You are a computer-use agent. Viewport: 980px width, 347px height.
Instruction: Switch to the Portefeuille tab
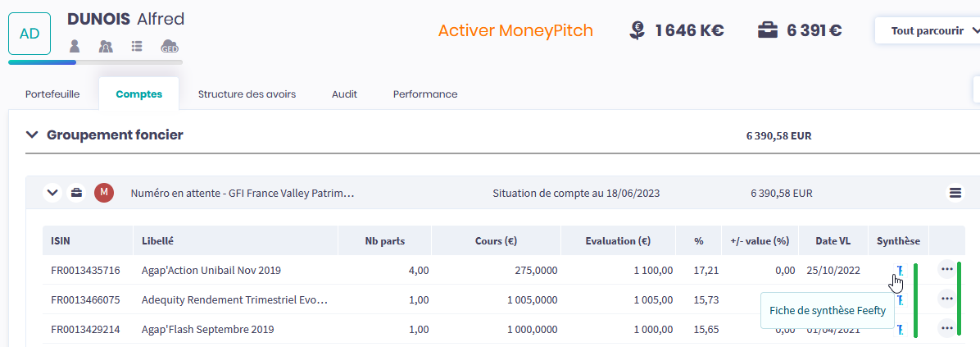click(52, 94)
